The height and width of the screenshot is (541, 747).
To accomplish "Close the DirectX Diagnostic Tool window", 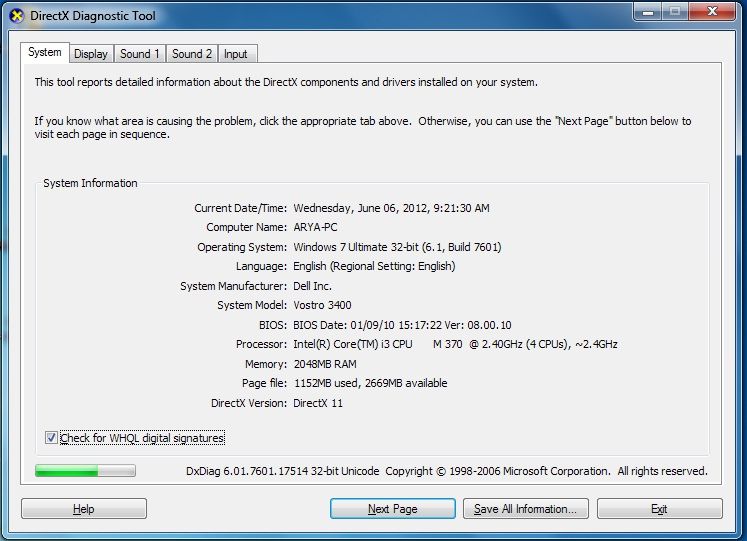I will click(x=712, y=12).
